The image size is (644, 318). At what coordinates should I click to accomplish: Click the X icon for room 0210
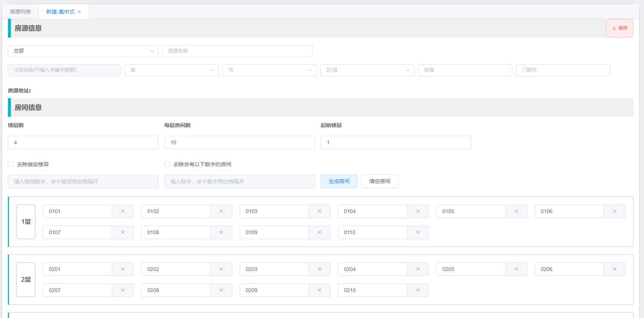(x=418, y=290)
